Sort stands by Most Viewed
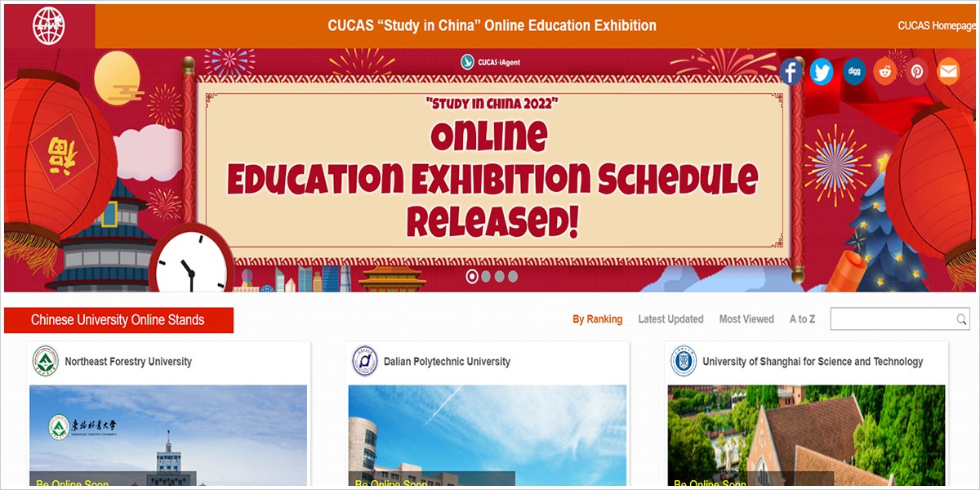The width and height of the screenshot is (980, 490). click(x=746, y=319)
